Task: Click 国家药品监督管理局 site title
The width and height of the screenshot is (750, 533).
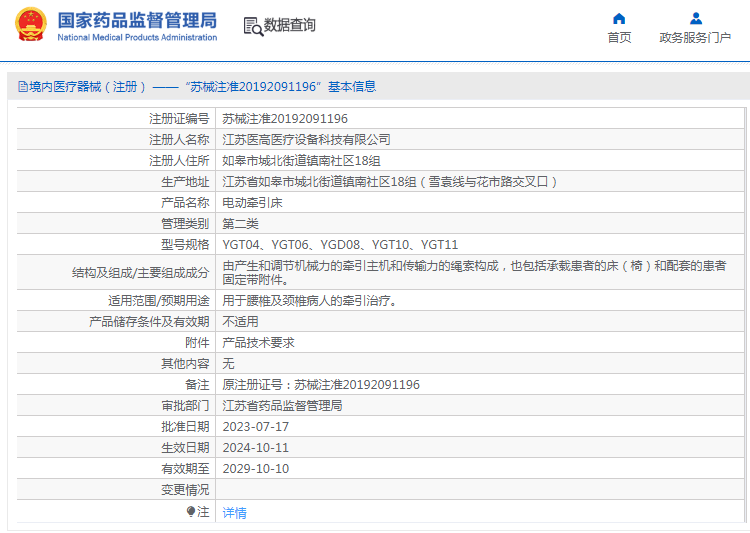Action: [137, 21]
